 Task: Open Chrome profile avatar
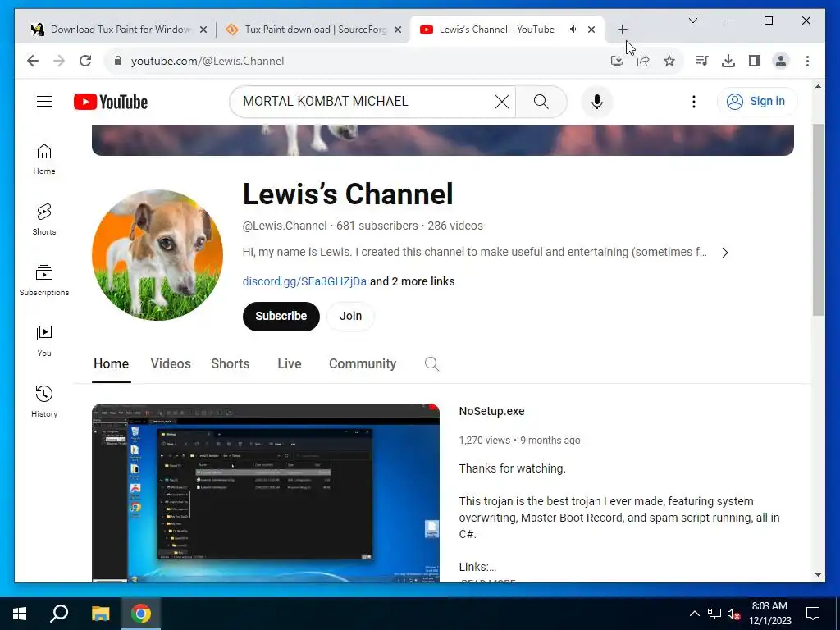(781, 61)
